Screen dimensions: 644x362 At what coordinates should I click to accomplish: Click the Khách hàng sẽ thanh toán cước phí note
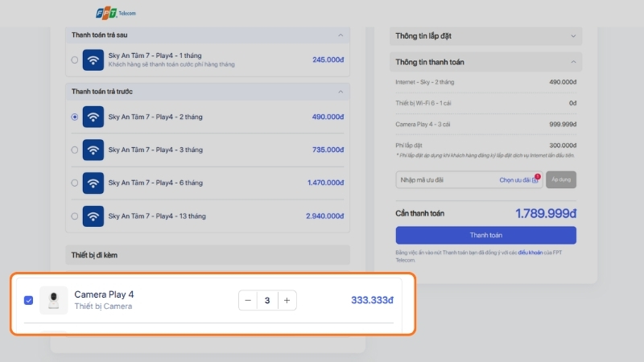click(x=171, y=64)
